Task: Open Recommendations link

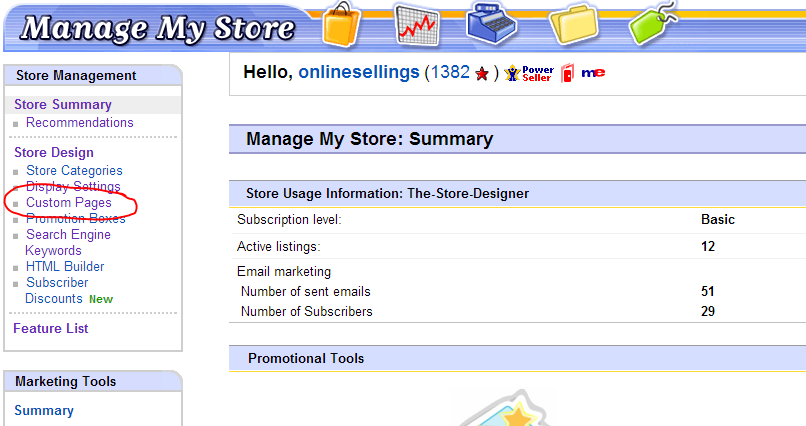Action: tap(80, 122)
